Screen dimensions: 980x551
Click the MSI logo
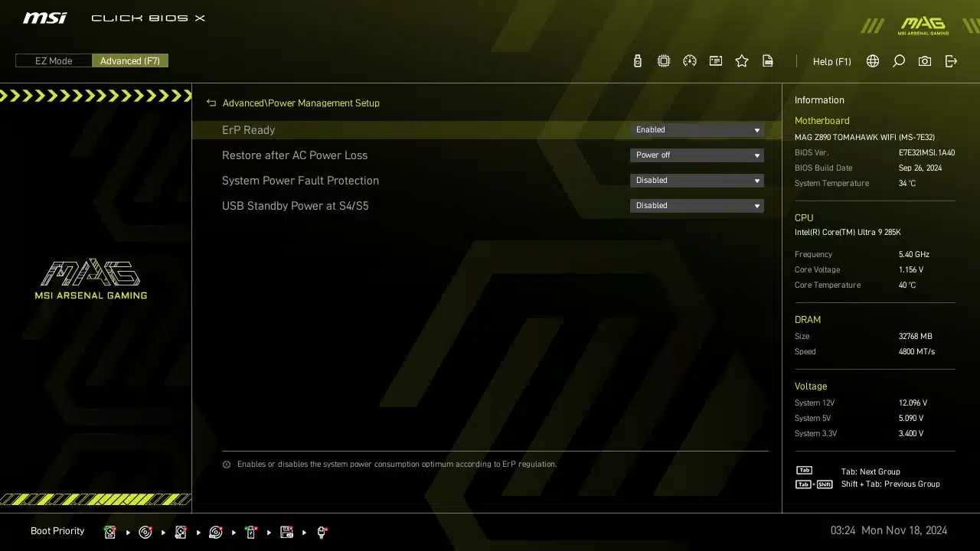(44, 18)
